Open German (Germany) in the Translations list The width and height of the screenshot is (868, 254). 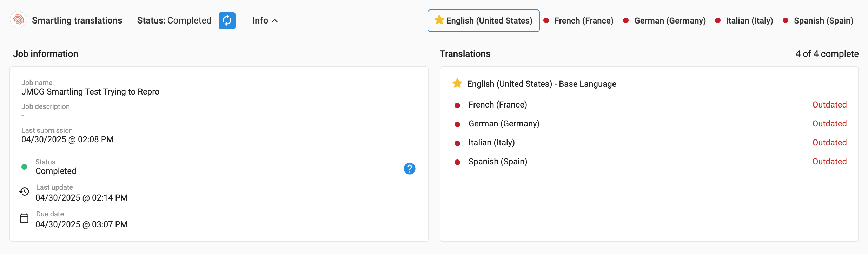tap(504, 124)
